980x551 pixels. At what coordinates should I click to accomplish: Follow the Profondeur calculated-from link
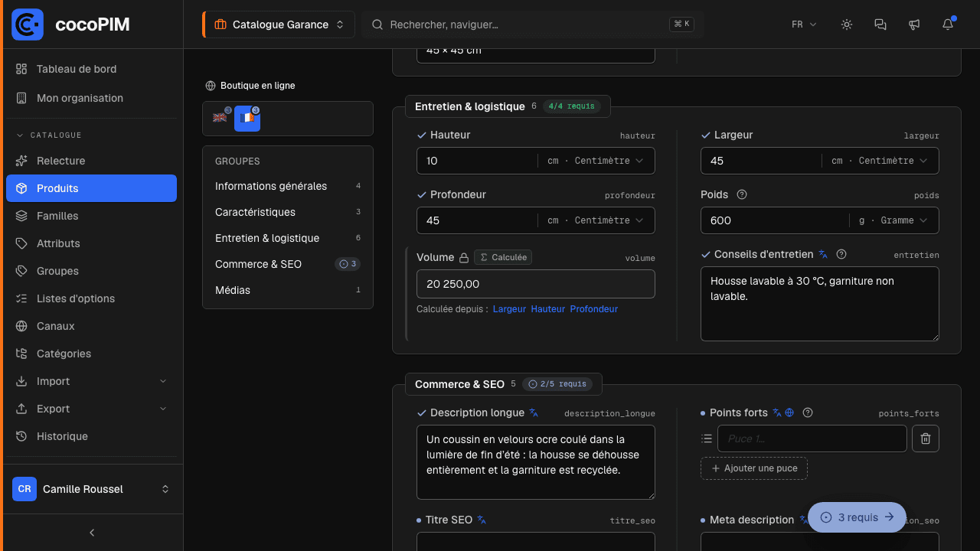click(594, 309)
